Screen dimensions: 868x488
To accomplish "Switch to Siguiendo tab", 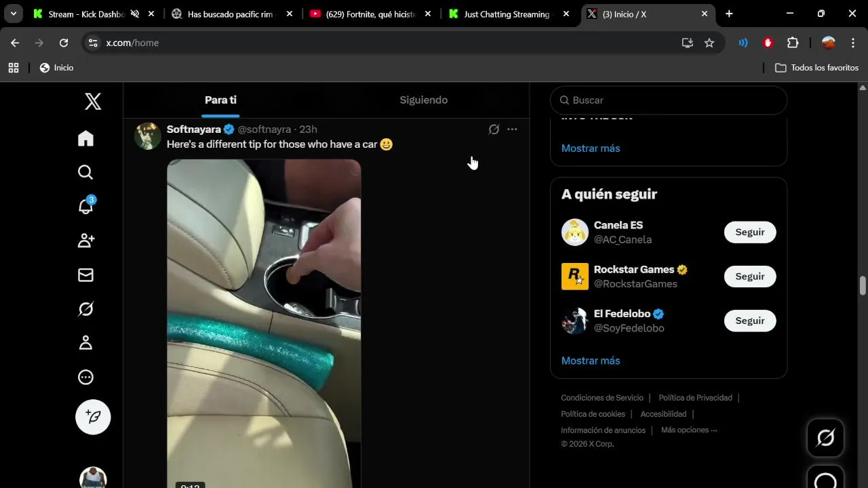I will click(424, 100).
